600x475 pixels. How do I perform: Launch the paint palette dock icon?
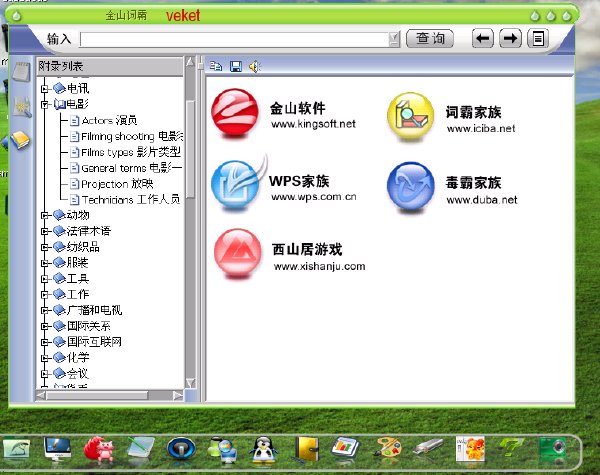pyautogui.click(x=387, y=447)
